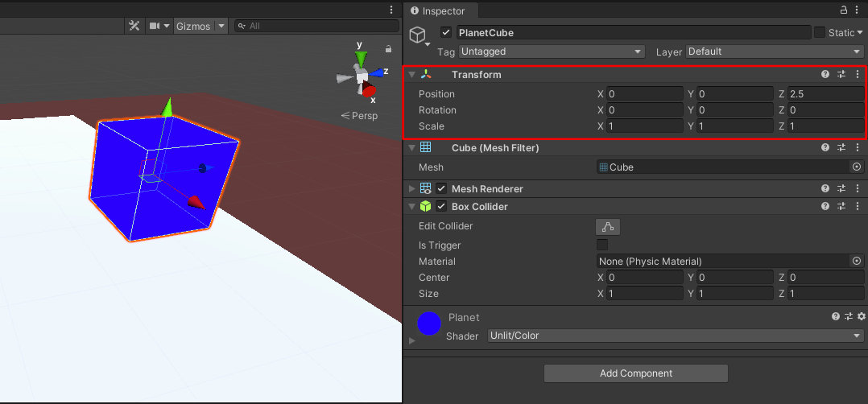Open the Gizmos dropdown arrow
Image resolution: width=868 pixels, height=404 pixels.
click(x=221, y=26)
